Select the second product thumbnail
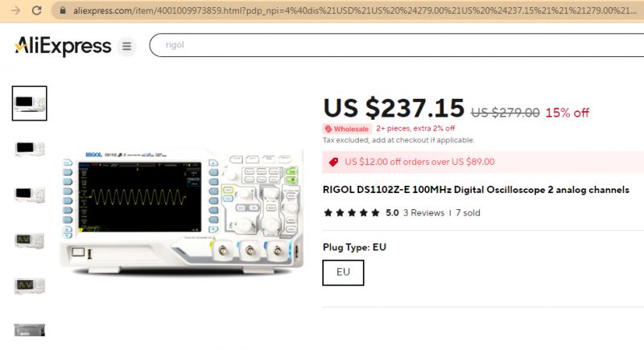The height and width of the screenshot is (350, 644). (x=30, y=149)
